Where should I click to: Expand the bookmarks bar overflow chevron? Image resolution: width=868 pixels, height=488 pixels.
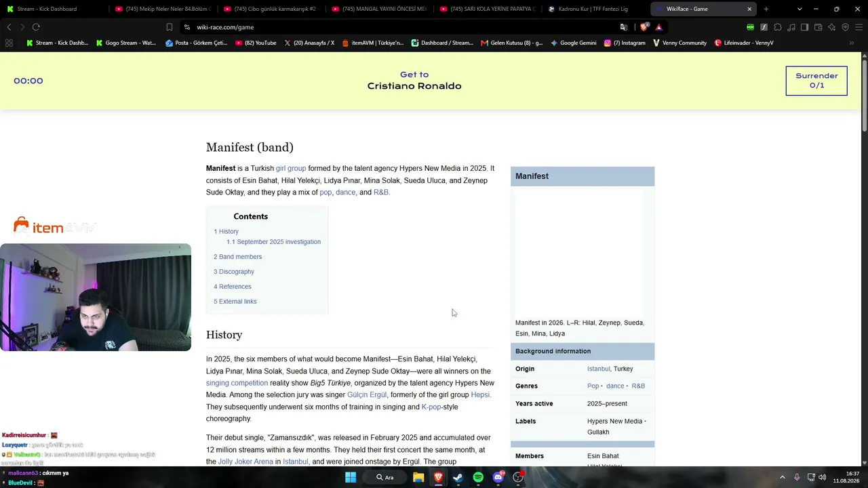pos(851,43)
